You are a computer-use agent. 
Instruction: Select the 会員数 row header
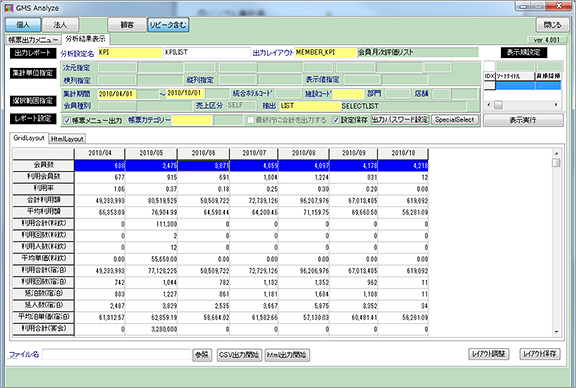pos(43,165)
